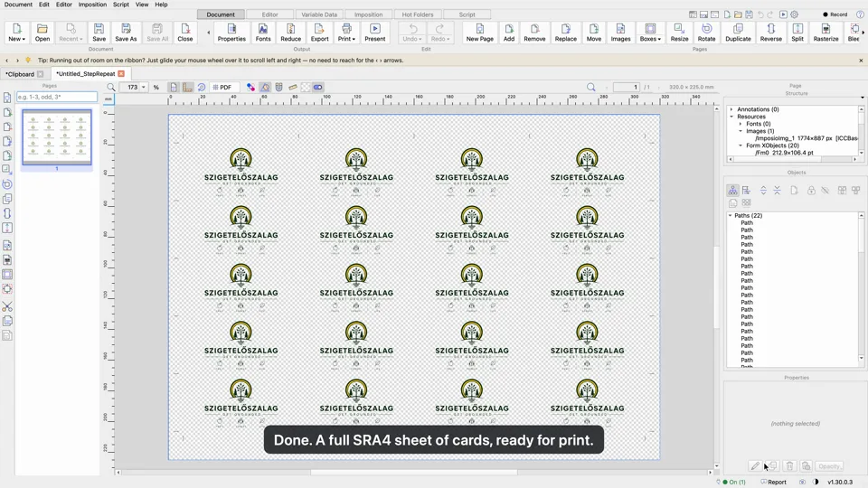This screenshot has width=868, height=488.
Task: Click the Fonts ribbon button
Action: coord(263,33)
